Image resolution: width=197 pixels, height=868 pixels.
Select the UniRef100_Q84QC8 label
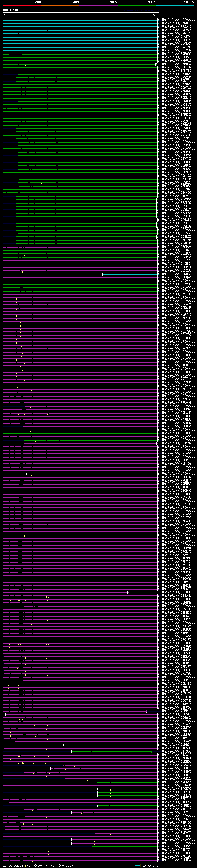click(177, 125)
